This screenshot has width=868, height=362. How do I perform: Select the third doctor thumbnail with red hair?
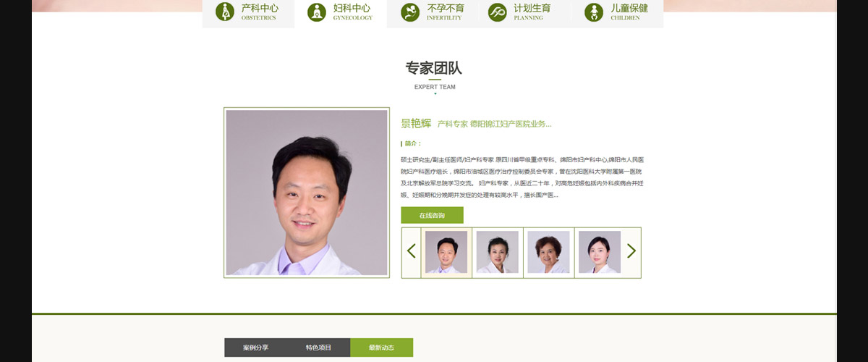548,252
